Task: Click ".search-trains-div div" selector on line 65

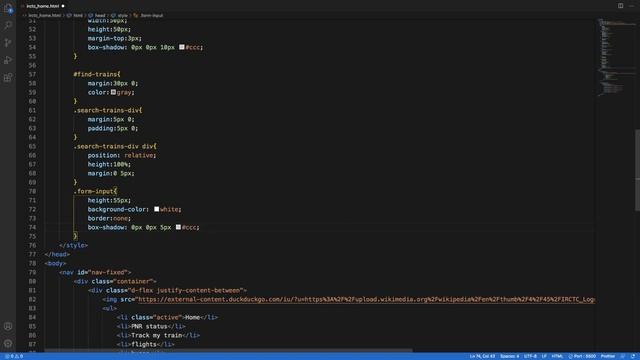Action: (x=113, y=146)
